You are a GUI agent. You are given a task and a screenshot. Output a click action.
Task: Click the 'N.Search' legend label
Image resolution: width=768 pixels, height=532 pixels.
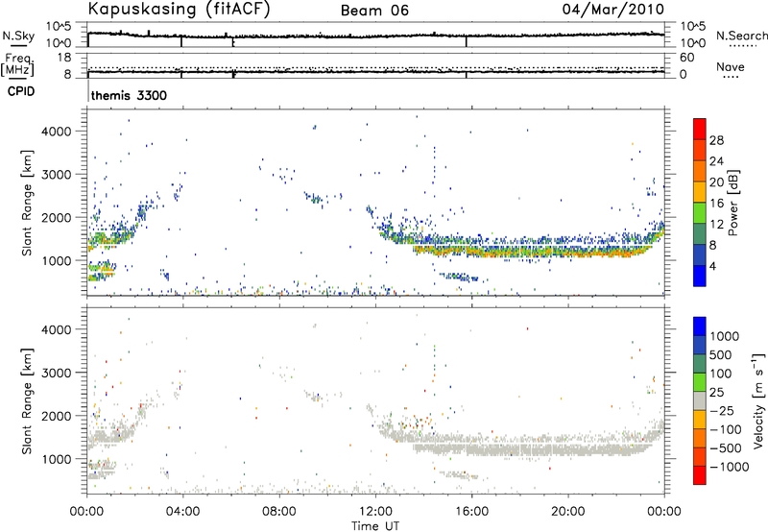[742, 36]
